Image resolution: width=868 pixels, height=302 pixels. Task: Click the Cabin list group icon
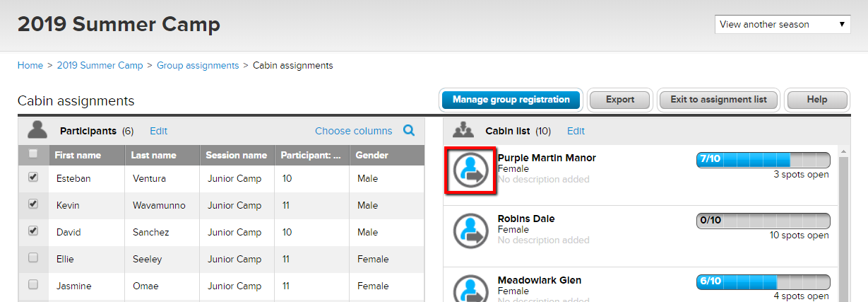[463, 130]
